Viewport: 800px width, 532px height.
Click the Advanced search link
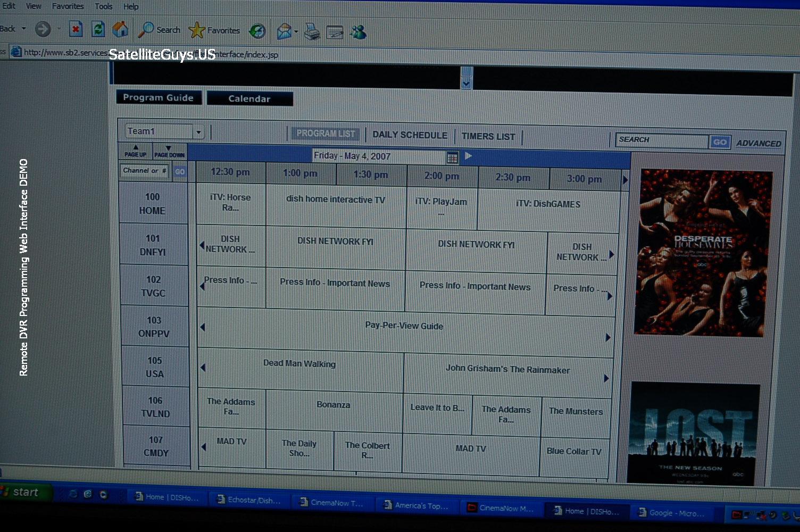759,143
